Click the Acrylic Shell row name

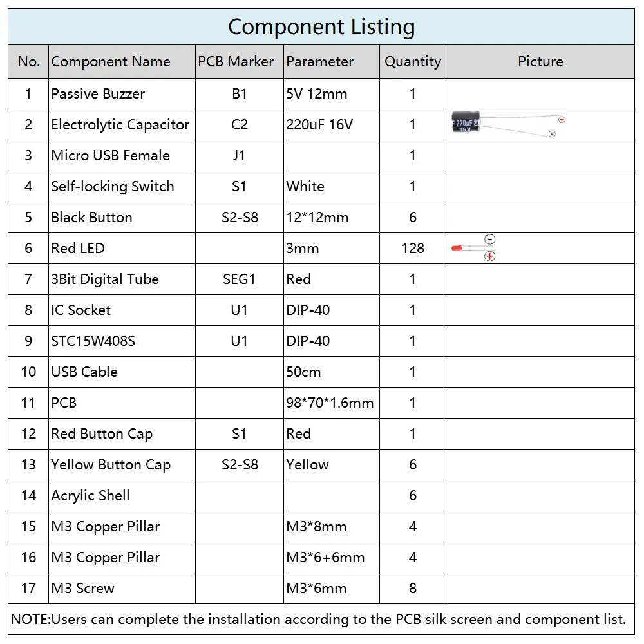pos(91,495)
